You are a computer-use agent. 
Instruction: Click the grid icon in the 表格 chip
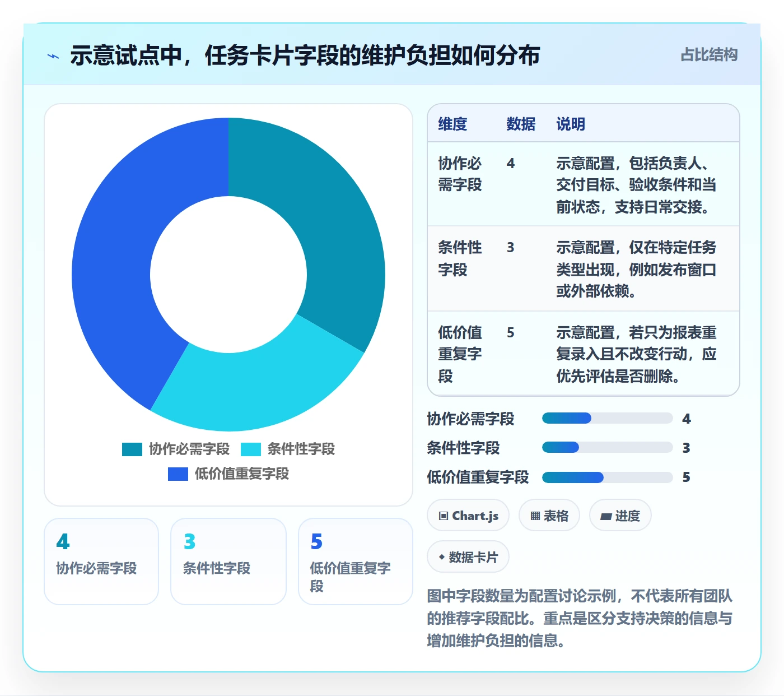click(535, 516)
